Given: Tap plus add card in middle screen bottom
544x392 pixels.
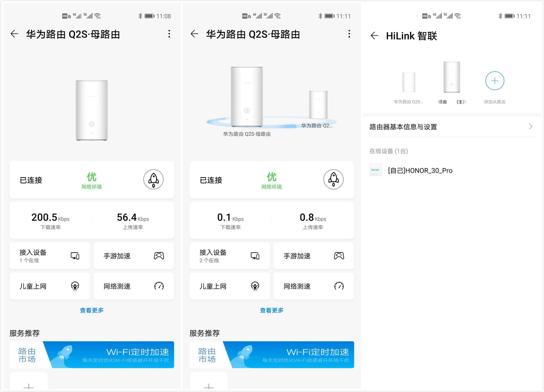Looking at the screenshot, I should click(209, 381).
